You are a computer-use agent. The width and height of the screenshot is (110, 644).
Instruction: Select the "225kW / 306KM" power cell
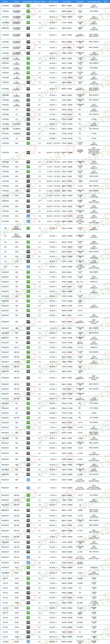point(67,578)
